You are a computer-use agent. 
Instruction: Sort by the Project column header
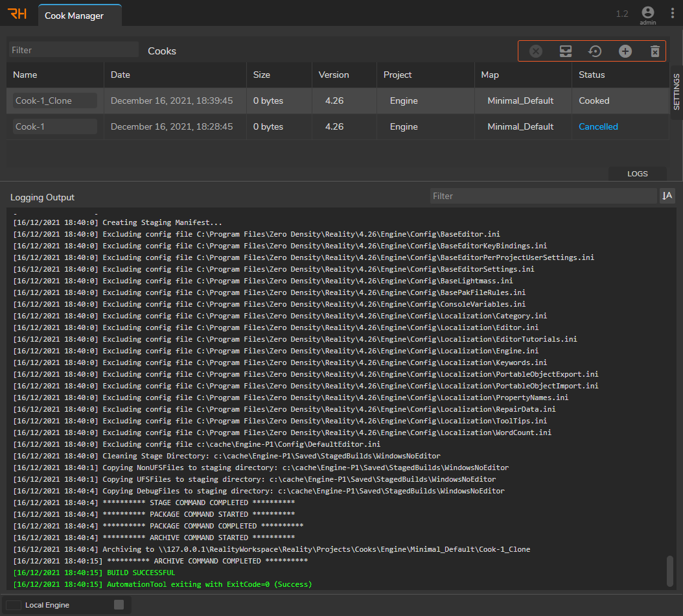pos(397,75)
